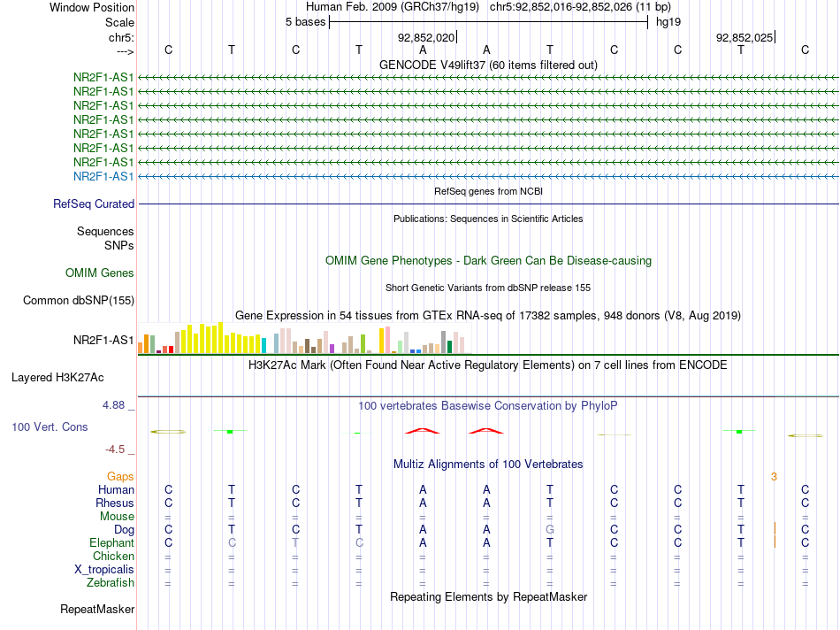Click the Layered H3K27Ac label
Image resolution: width=840 pixels, height=630 pixels.
[x=57, y=378]
